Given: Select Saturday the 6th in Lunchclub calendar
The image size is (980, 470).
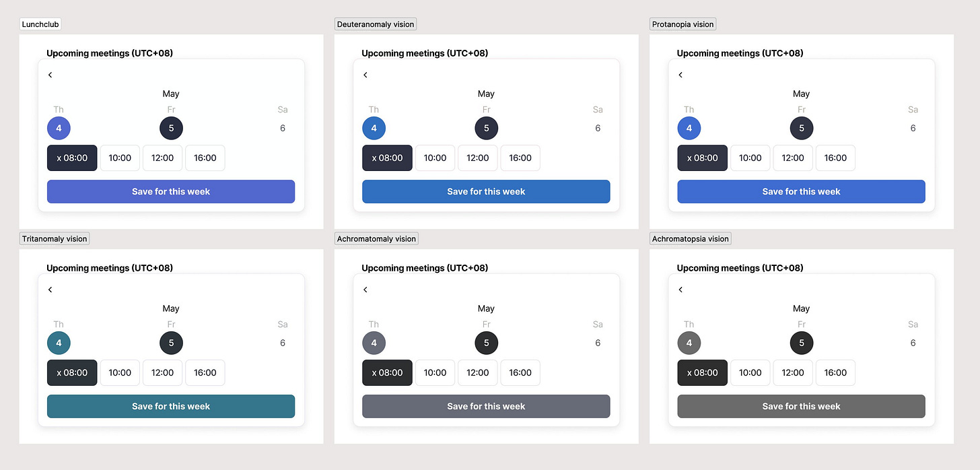Looking at the screenshot, I should [x=282, y=128].
